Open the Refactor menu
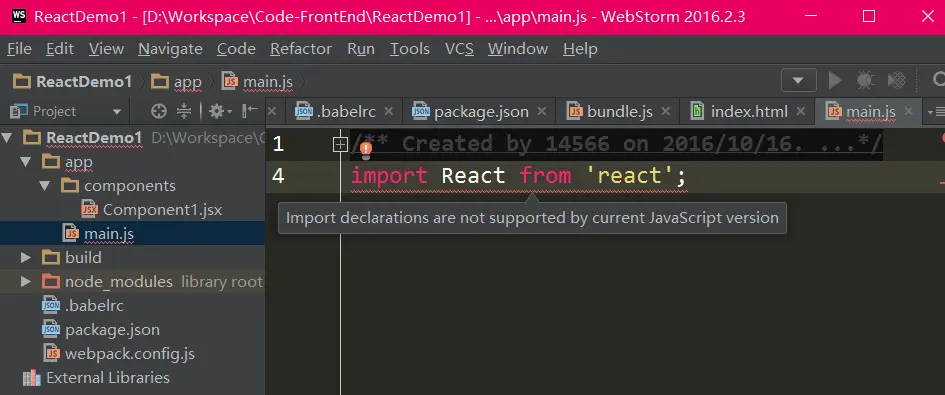The width and height of the screenshot is (945, 395). (301, 49)
